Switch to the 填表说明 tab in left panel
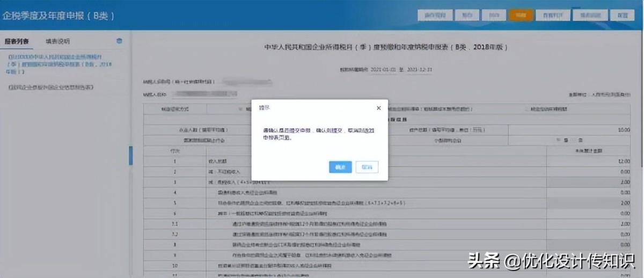The width and height of the screenshot is (644, 278). point(57,41)
